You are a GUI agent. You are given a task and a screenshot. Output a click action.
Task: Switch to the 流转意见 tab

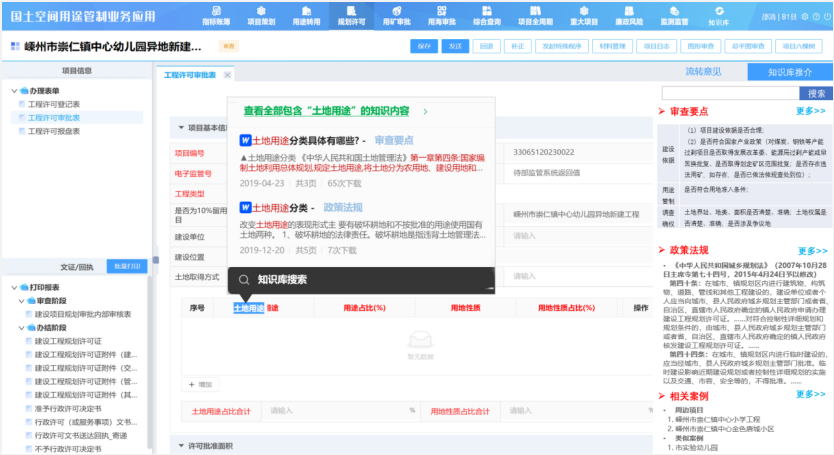[x=702, y=72]
